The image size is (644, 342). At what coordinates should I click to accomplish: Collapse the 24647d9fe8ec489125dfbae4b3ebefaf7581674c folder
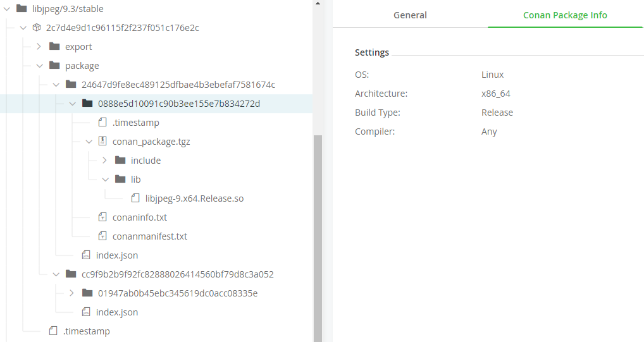[x=56, y=85]
